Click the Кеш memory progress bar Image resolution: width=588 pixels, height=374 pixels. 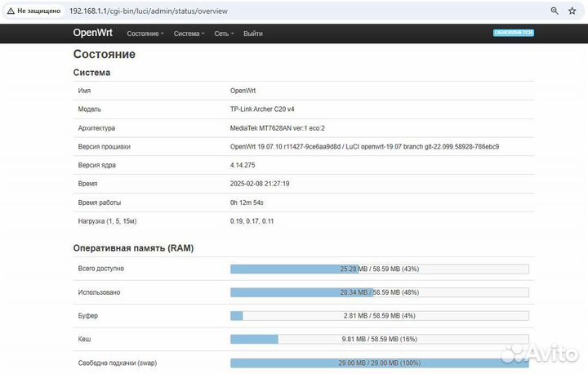pos(380,339)
